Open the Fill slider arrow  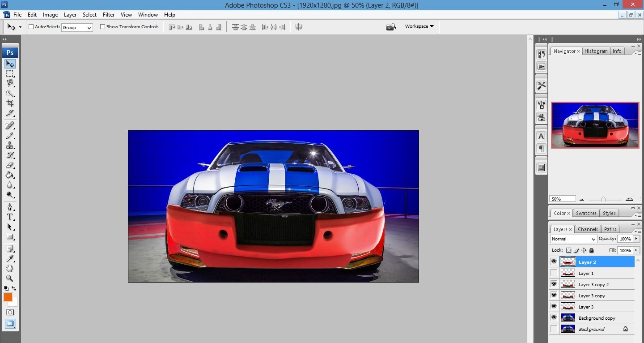pyautogui.click(x=636, y=250)
